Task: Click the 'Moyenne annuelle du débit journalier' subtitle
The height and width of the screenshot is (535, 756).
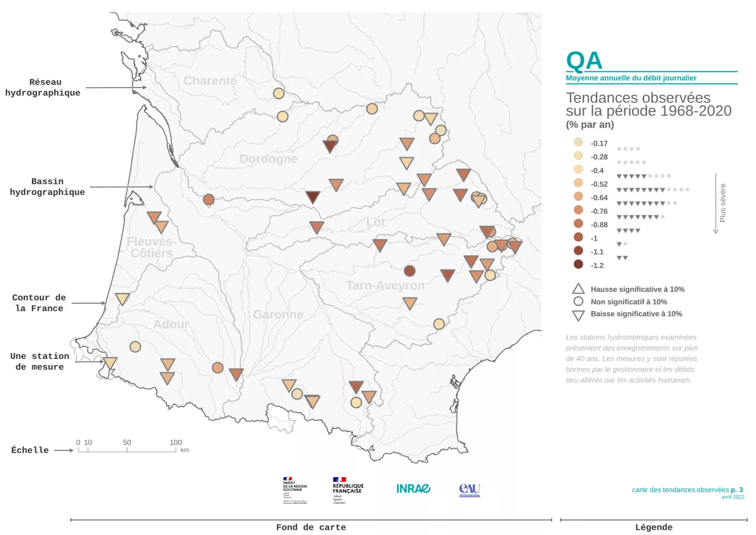Action: (x=631, y=78)
